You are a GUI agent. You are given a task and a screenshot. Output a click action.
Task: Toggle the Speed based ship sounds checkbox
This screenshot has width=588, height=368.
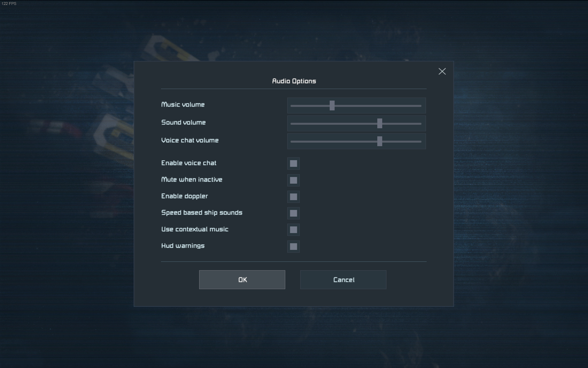(293, 213)
